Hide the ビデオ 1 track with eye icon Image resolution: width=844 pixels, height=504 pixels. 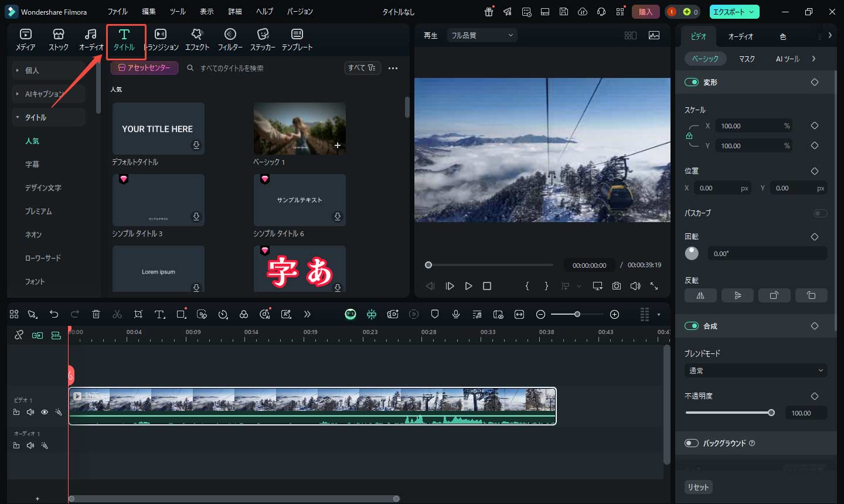click(x=45, y=413)
